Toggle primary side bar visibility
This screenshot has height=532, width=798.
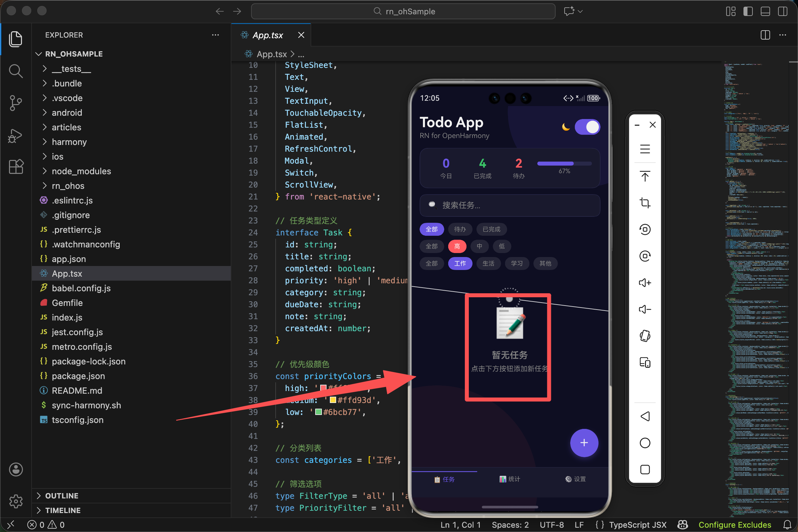(x=748, y=11)
